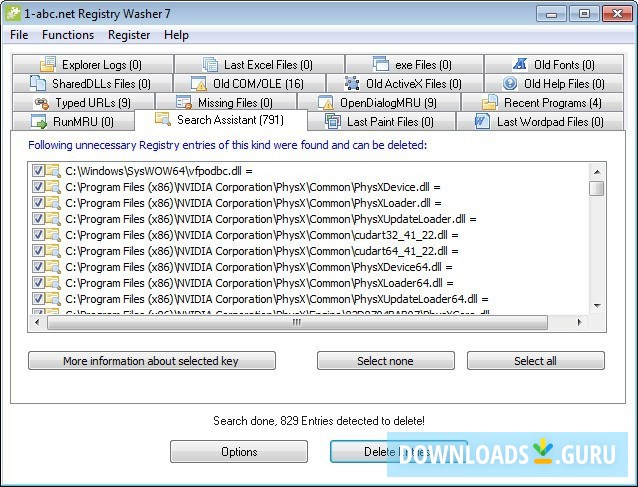This screenshot has width=638, height=487.
Task: Open the Register menu
Action: (x=129, y=35)
